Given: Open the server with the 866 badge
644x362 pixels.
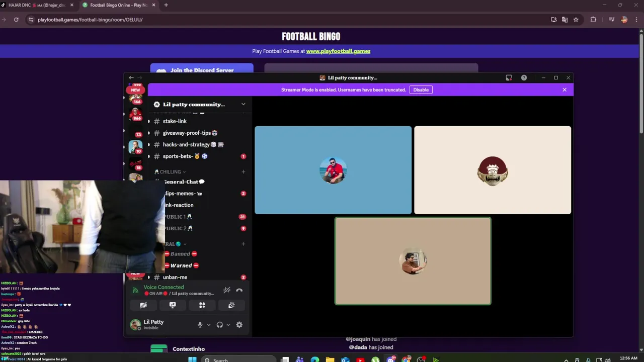Looking at the screenshot, I should tap(135, 114).
